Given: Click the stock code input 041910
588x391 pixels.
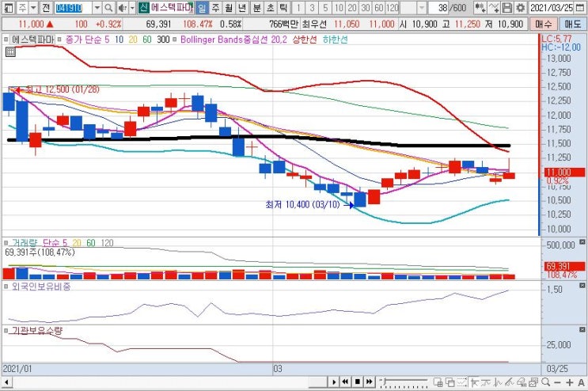Looking at the screenshot, I should [x=73, y=7].
